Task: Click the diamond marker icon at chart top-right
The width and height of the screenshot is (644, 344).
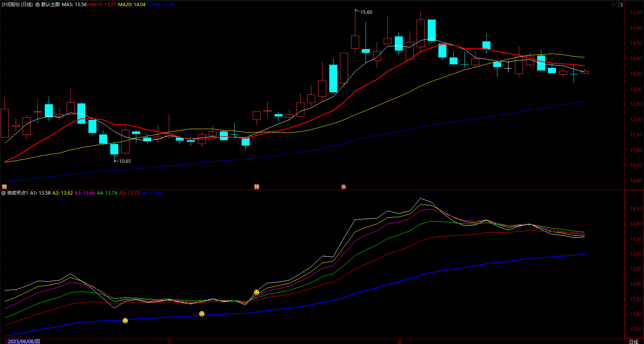Action: (613, 5)
